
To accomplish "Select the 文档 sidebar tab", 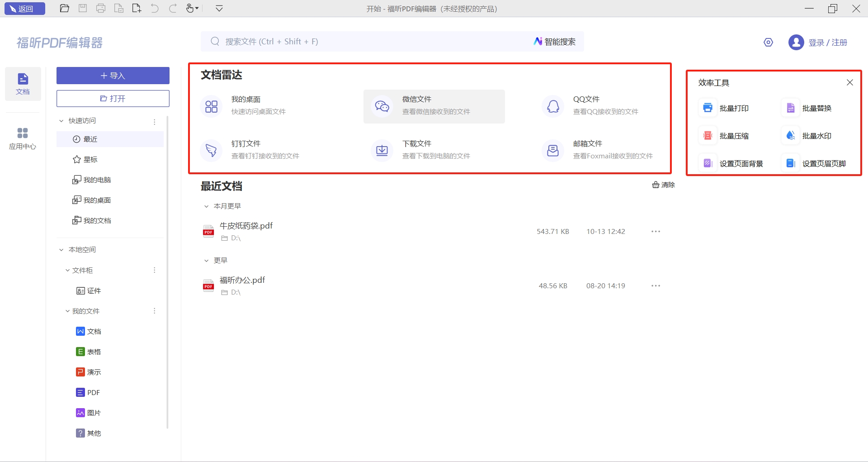I will 23,84.
